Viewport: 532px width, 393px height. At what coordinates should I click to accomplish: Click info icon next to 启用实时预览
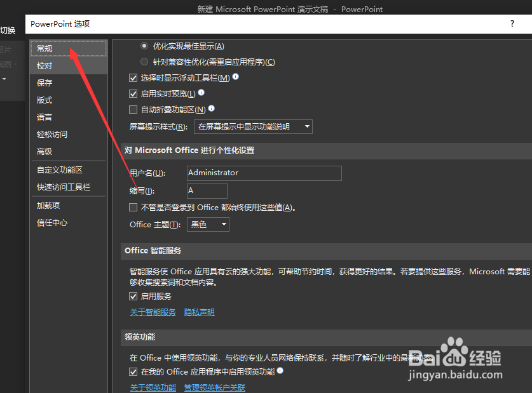pyautogui.click(x=201, y=92)
